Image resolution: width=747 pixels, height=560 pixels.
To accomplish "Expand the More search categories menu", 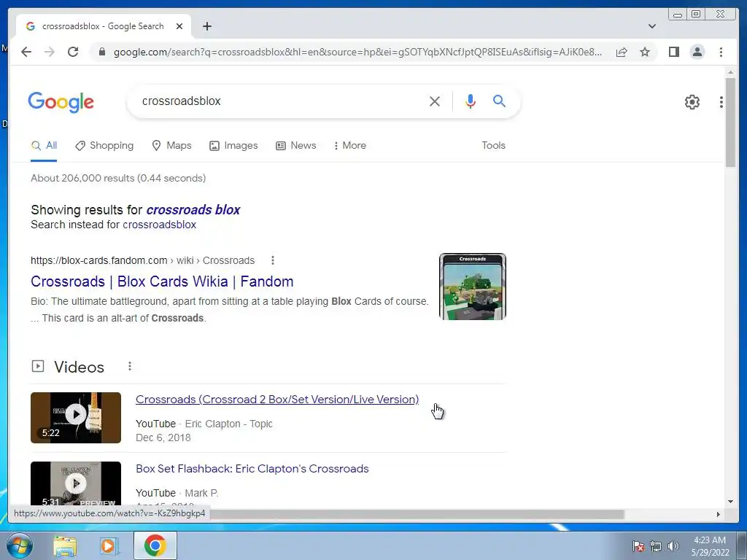I will coord(350,145).
